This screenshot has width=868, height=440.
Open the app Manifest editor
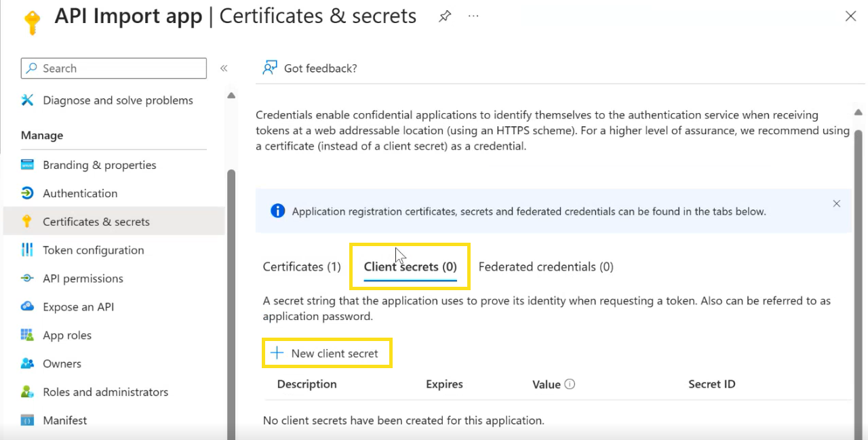click(64, 420)
